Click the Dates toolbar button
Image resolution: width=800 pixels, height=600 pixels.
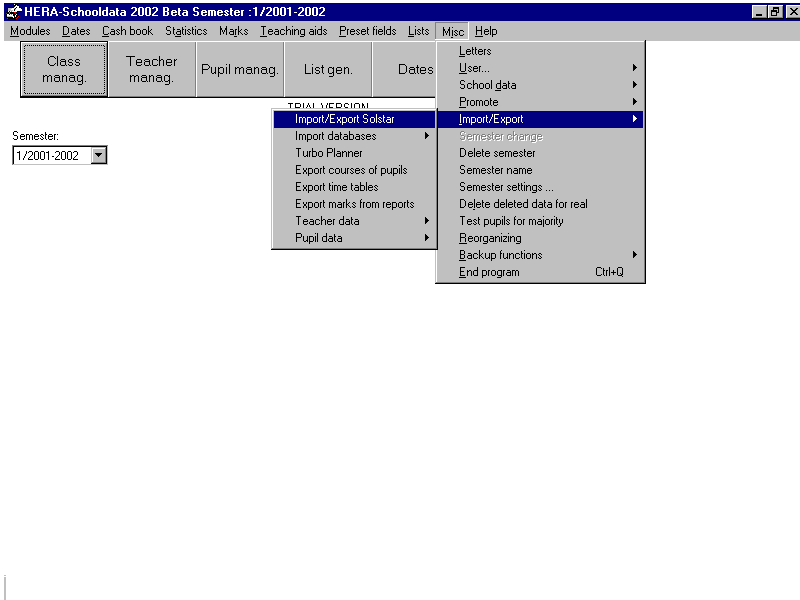tap(405, 69)
